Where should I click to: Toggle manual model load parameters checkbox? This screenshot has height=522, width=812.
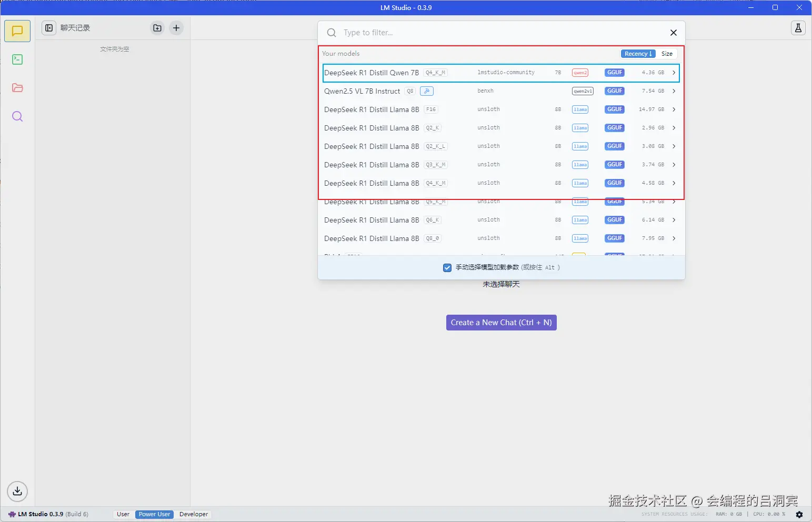[447, 267]
